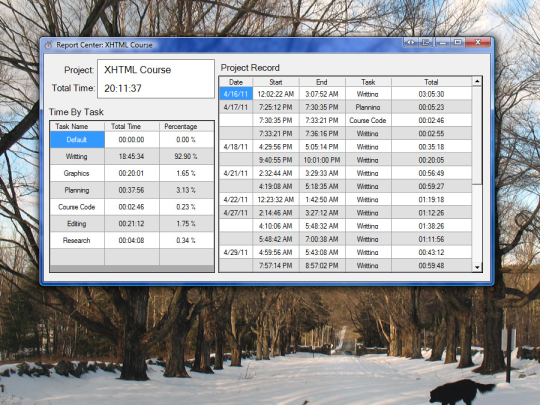Click the XHTML Course project name field

(x=138, y=70)
